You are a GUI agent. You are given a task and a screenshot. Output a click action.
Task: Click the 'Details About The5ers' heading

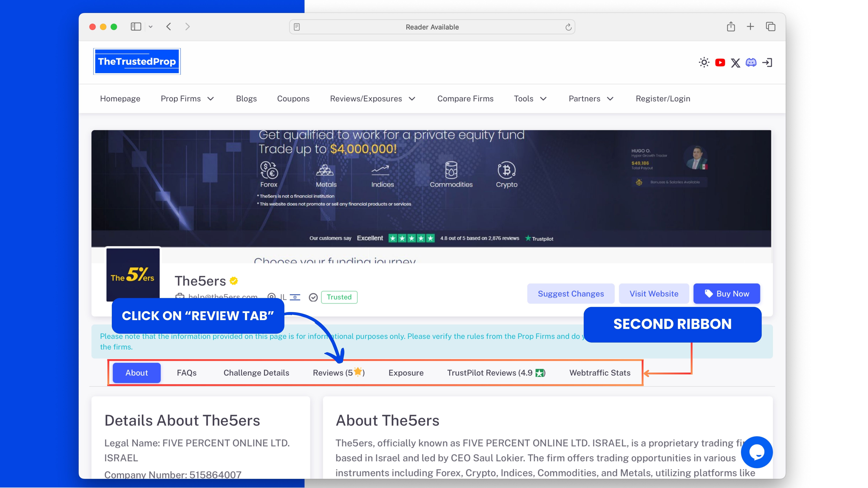point(182,421)
